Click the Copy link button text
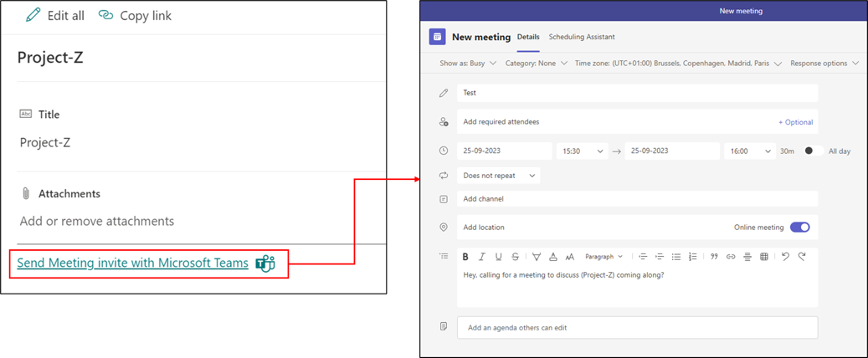Screen dimensions: 868x358 pos(146,16)
